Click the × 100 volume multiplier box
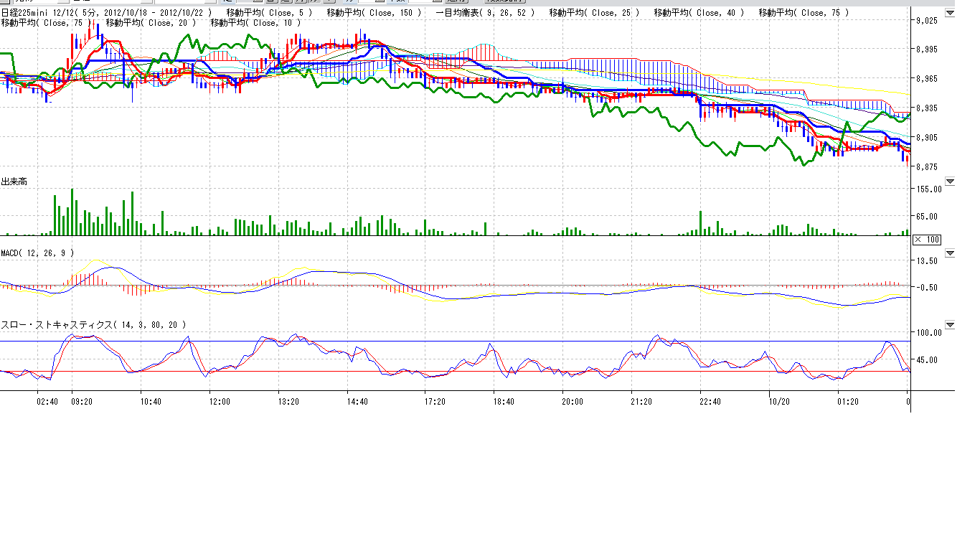Viewport: 980px width, 551px height. click(x=926, y=240)
